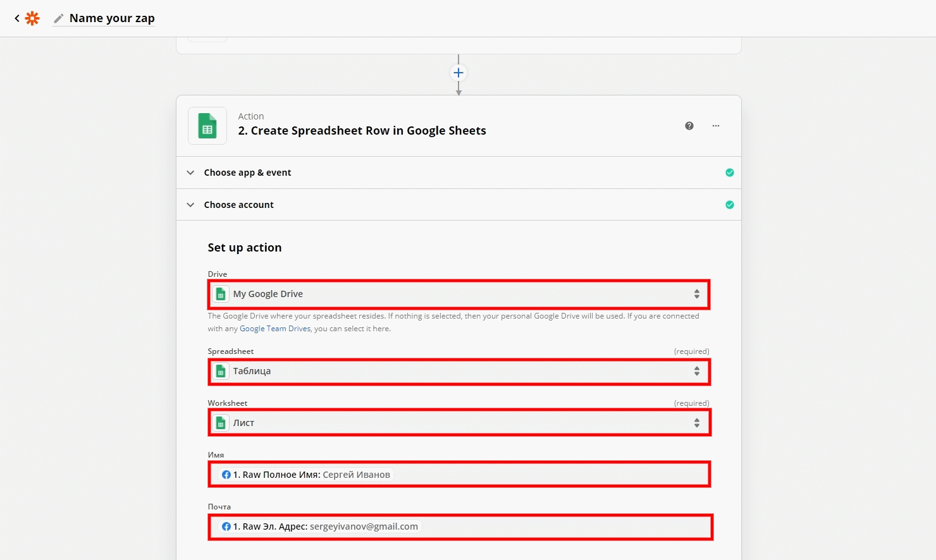936x560 pixels.
Task: Follow the Google Team Drives link
Action: (x=275, y=329)
